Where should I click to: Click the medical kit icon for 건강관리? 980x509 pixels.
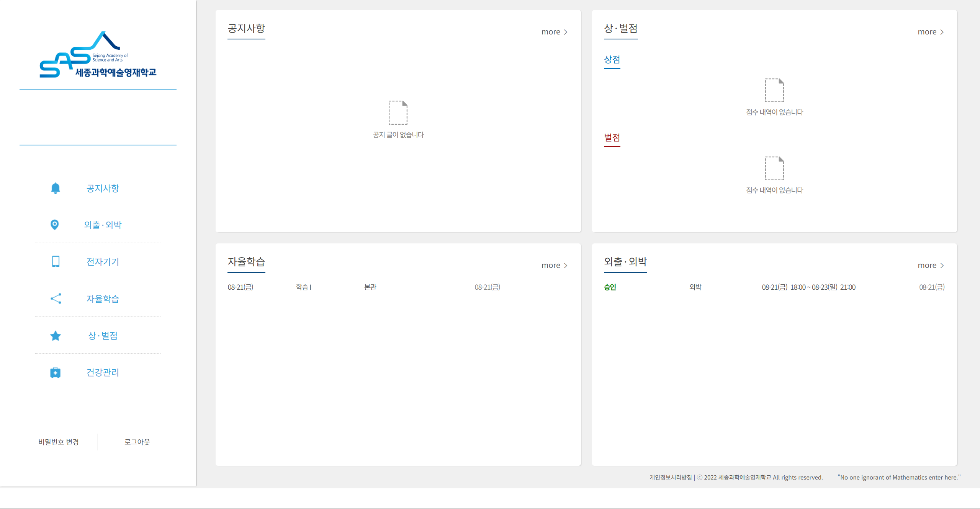coord(56,372)
